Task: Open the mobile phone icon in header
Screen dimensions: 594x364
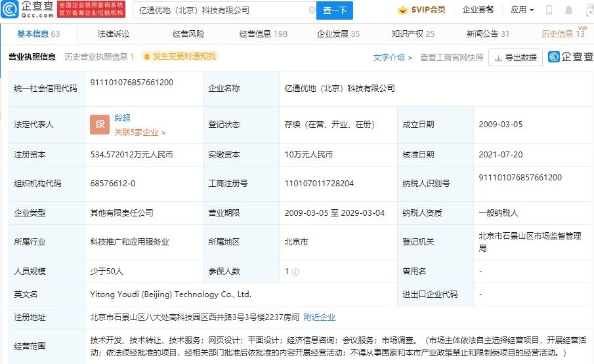Action: (549, 10)
